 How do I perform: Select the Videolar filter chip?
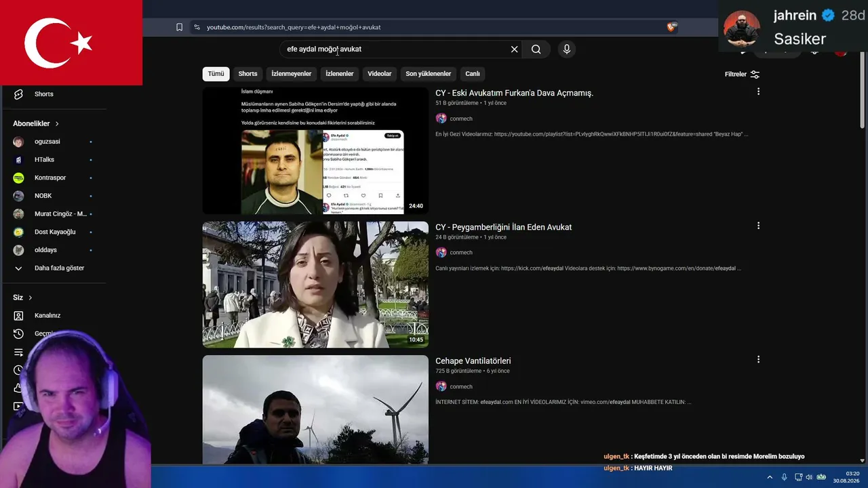click(x=380, y=74)
